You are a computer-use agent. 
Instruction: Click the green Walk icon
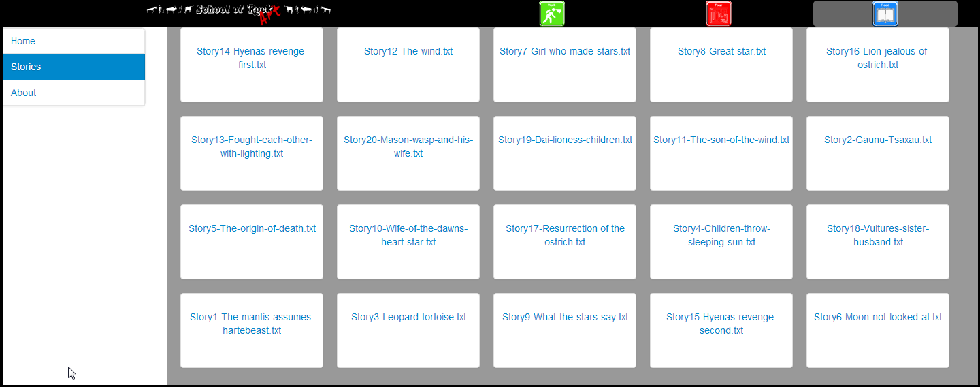(552, 14)
